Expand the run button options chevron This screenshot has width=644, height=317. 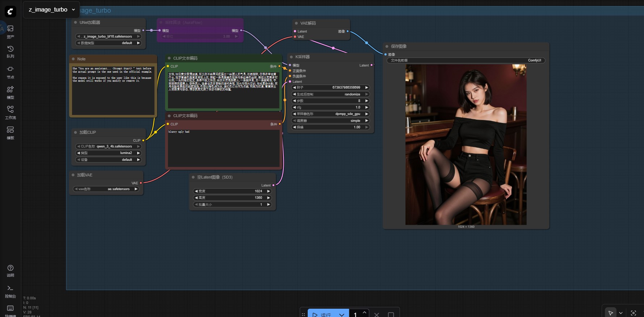point(342,314)
